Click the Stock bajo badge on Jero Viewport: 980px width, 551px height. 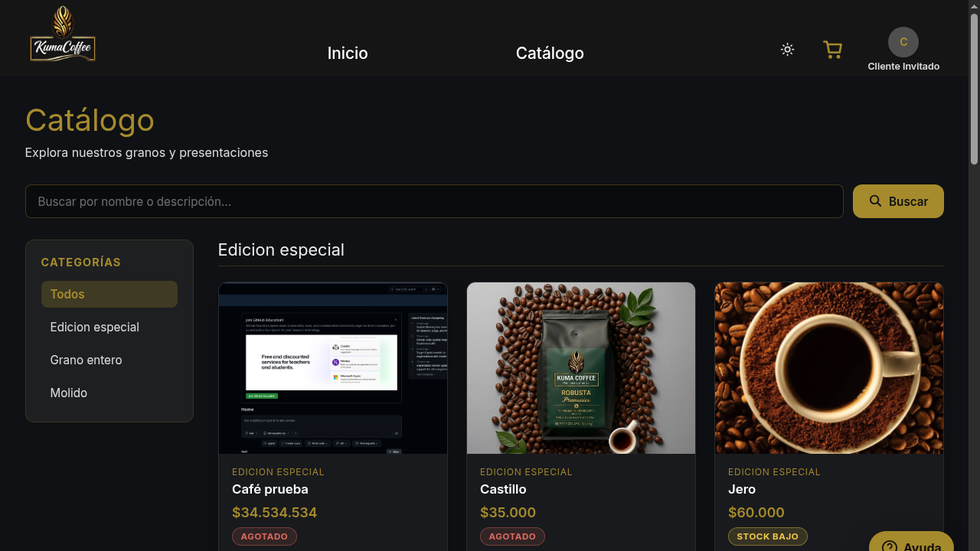[768, 536]
